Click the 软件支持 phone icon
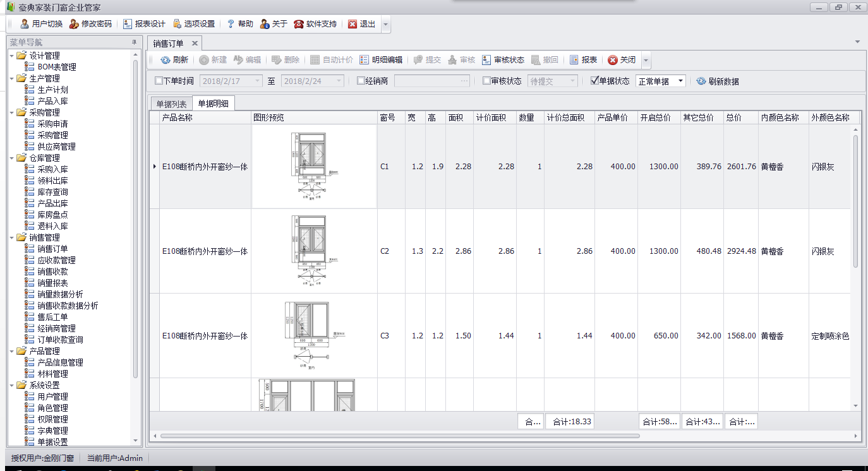Viewport: 868px width, 471px height. (299, 24)
